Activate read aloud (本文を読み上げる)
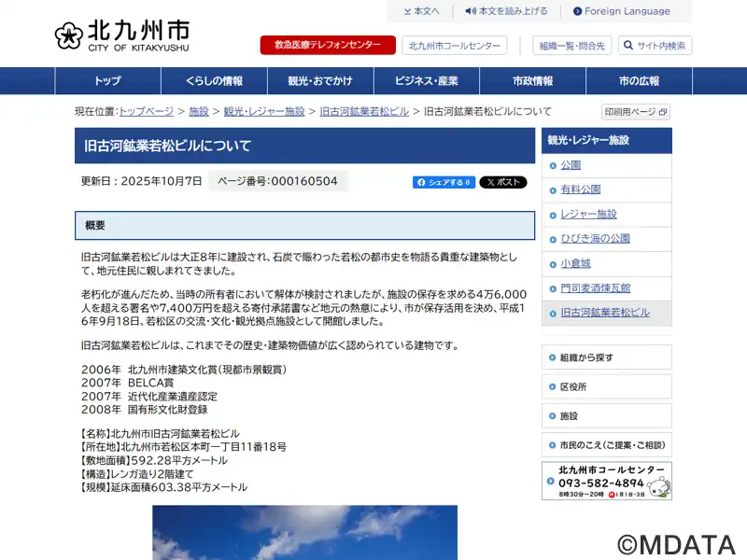 (506, 11)
